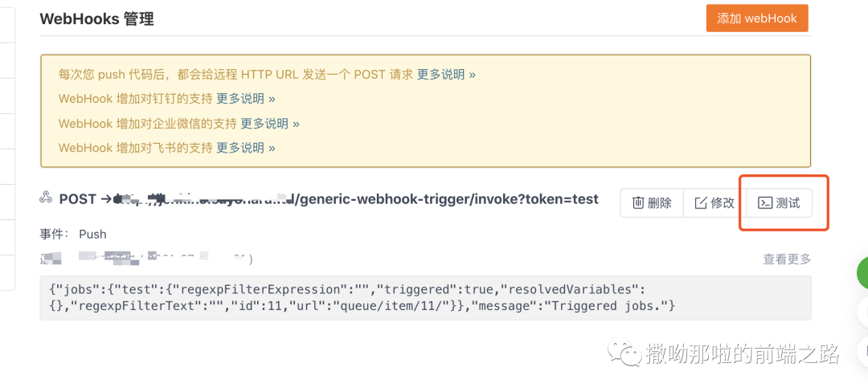Click the 撒呦那啦的前端之路 watermark text
Viewport: 868px width, 392px height.
(743, 353)
